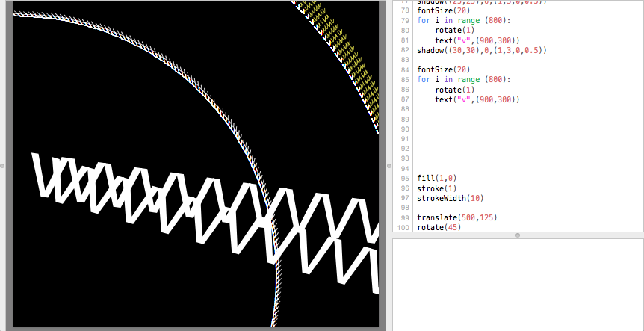Click line number 88 in the gutter
Viewport: 644px width, 331px height.
coord(404,109)
